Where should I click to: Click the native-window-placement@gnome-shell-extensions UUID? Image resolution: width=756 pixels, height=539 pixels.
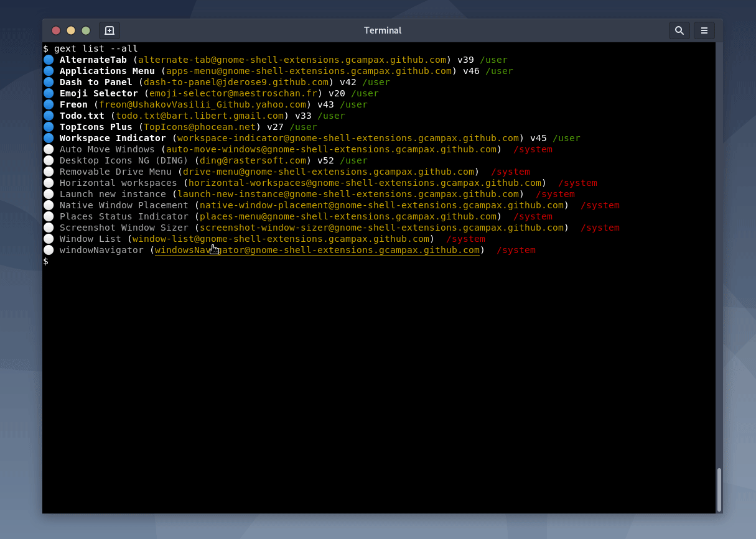382,205
